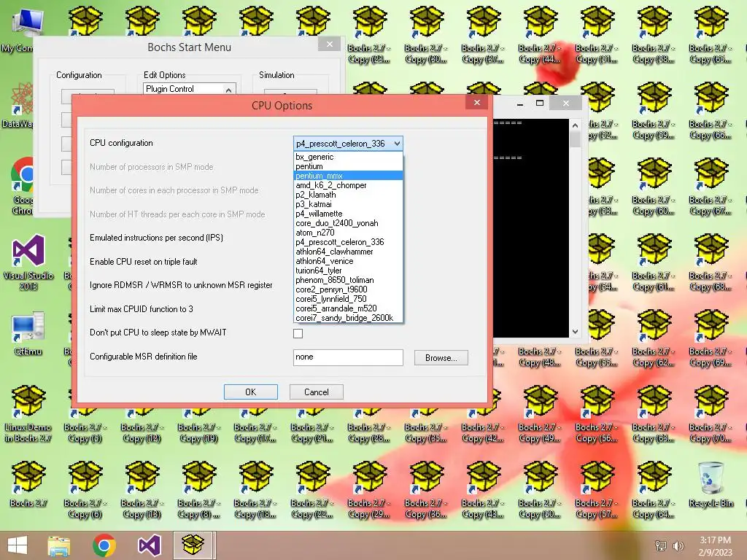
Task: Open Bochs 2.7 - Copy (22 shortcut
Action: 312,489
